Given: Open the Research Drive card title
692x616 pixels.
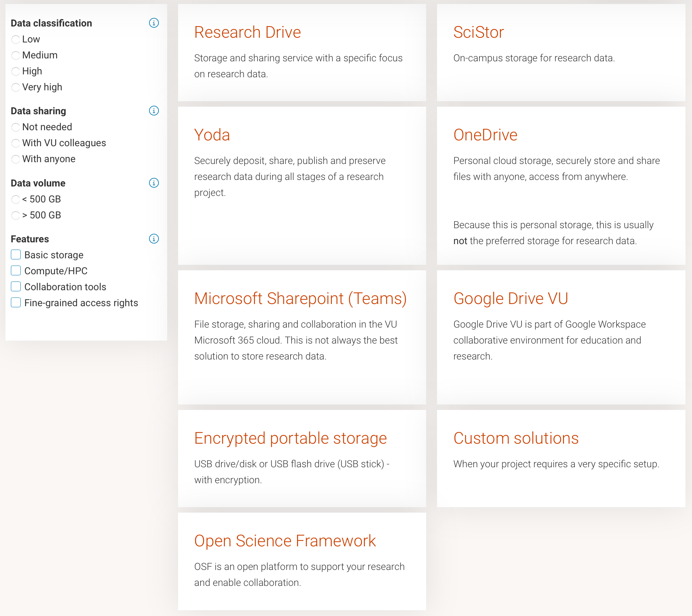Looking at the screenshot, I should (x=247, y=32).
